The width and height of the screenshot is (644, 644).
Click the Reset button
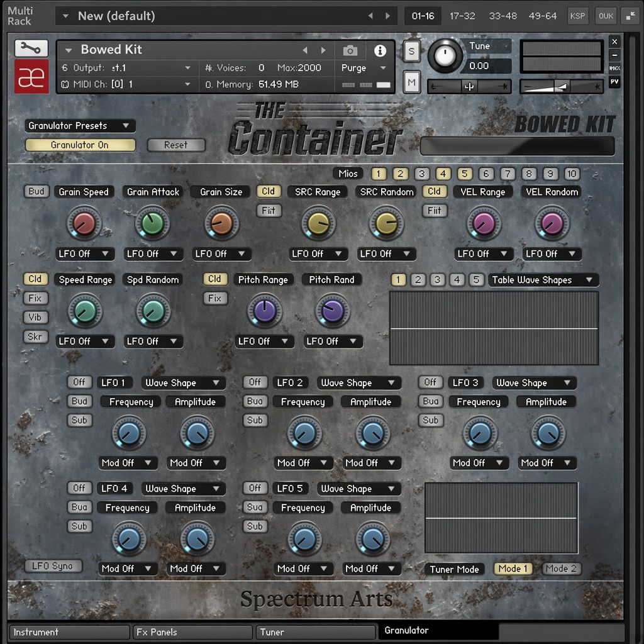176,145
